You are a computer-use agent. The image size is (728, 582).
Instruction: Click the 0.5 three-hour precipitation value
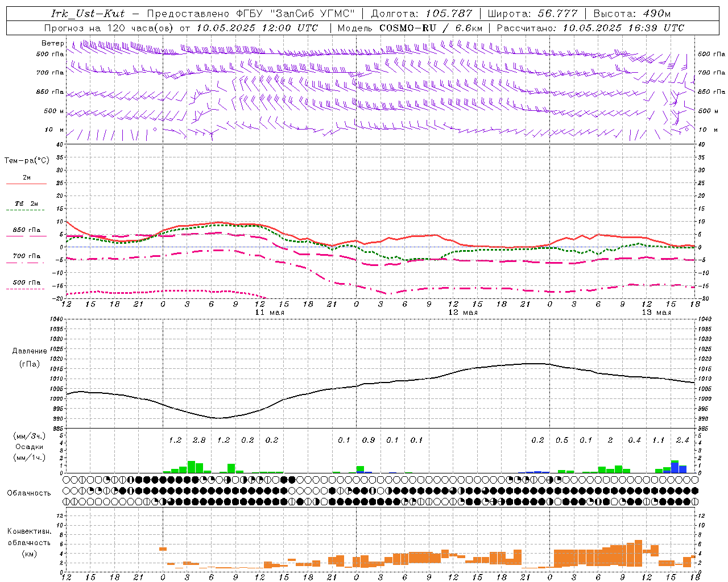[562, 440]
